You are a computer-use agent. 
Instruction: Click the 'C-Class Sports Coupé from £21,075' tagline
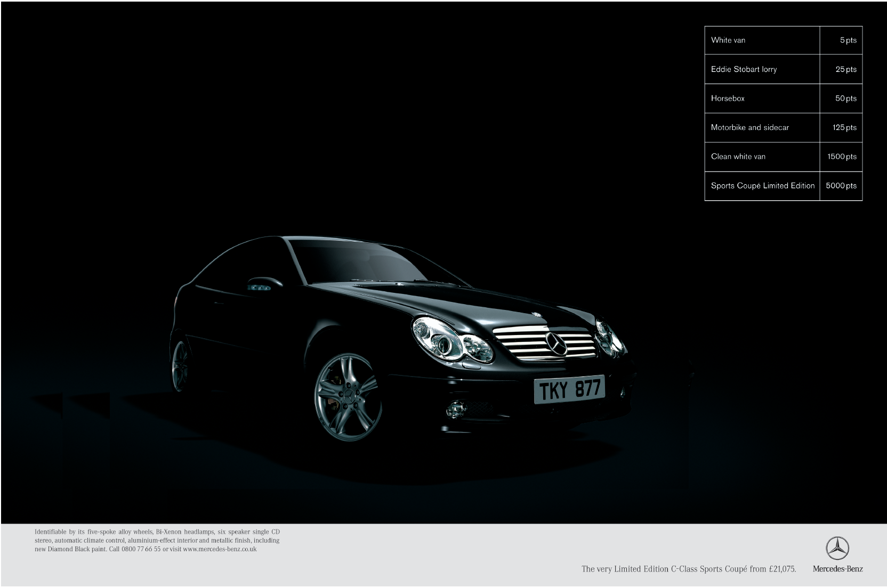click(x=733, y=569)
